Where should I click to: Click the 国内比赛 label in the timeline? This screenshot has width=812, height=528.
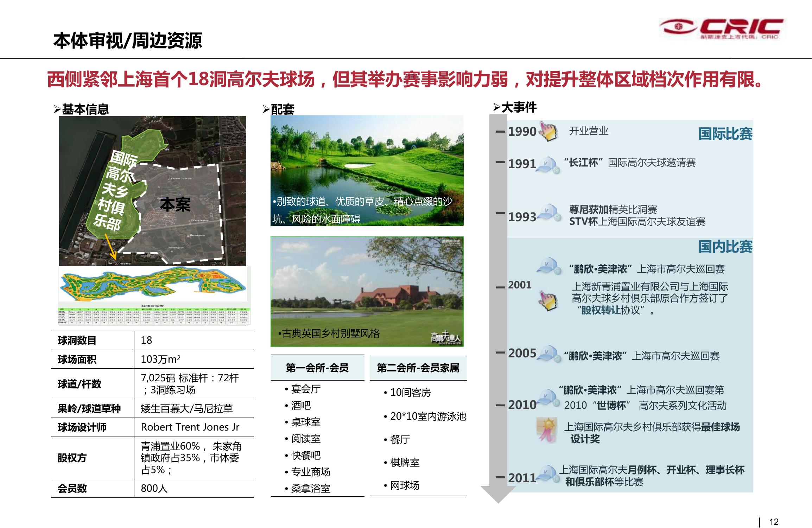click(x=725, y=247)
